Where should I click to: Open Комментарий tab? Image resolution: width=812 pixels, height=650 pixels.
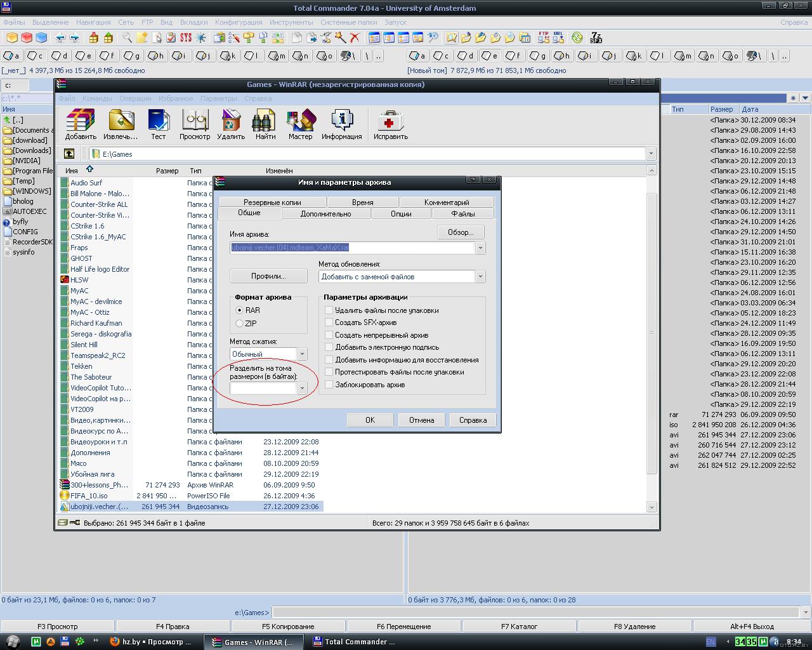tap(447, 202)
